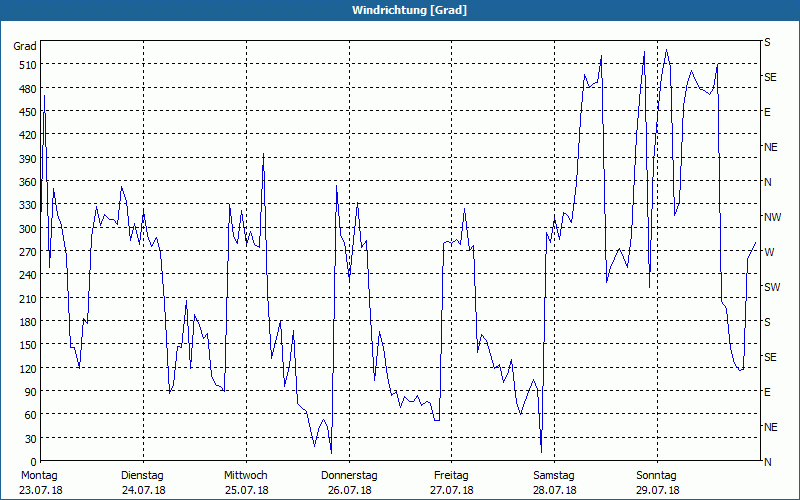Select the y-axis value 240
The image size is (800, 500).
pos(28,276)
